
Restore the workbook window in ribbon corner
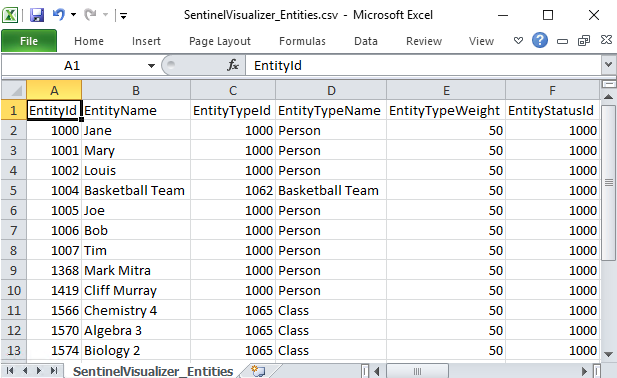coord(584,41)
